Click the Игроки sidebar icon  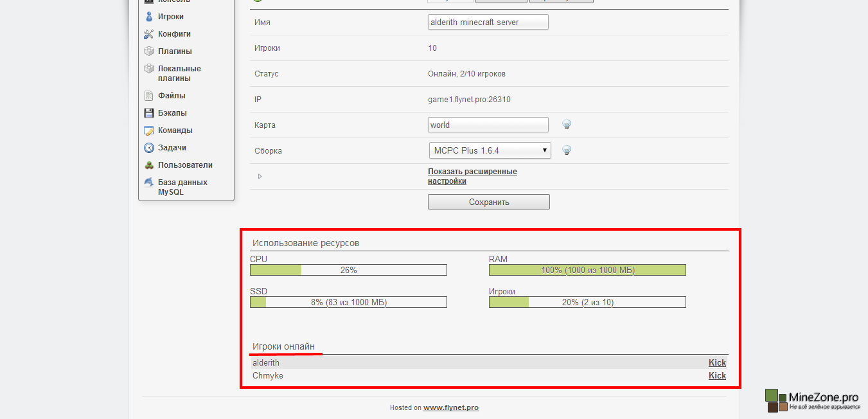(x=148, y=17)
